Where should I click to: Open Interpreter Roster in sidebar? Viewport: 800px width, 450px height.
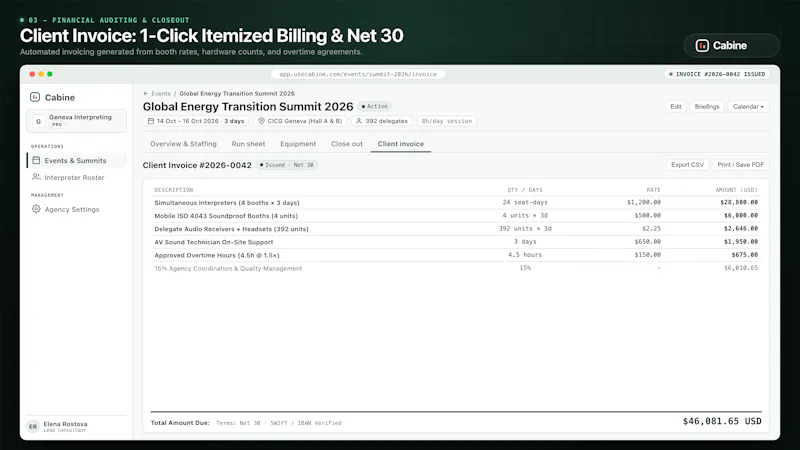(77, 177)
